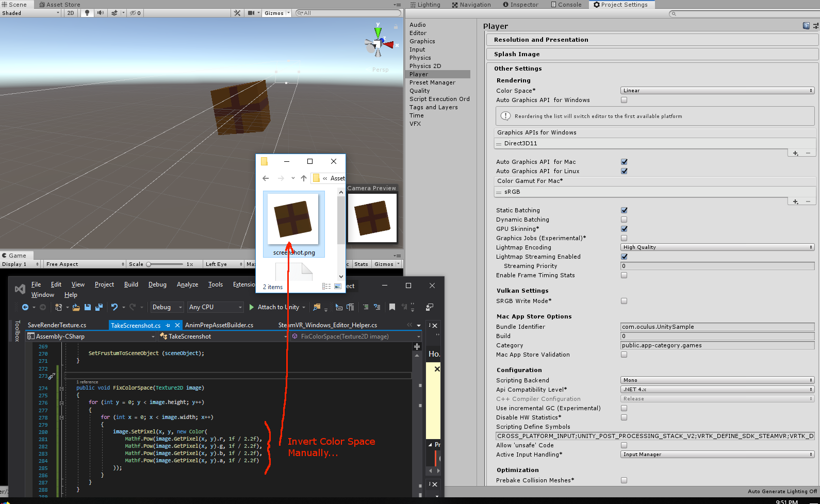Switch to the Lighting tab
820x504 pixels.
[425, 5]
